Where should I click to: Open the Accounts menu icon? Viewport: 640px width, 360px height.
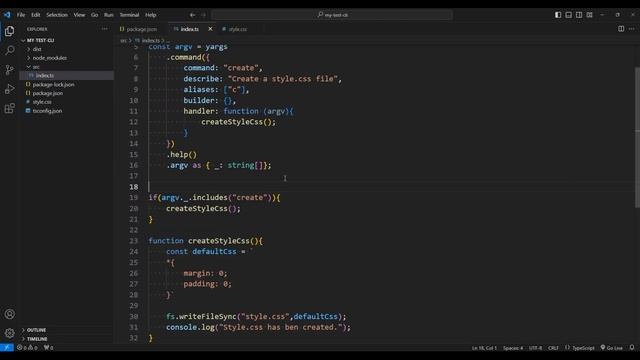pos(9,314)
